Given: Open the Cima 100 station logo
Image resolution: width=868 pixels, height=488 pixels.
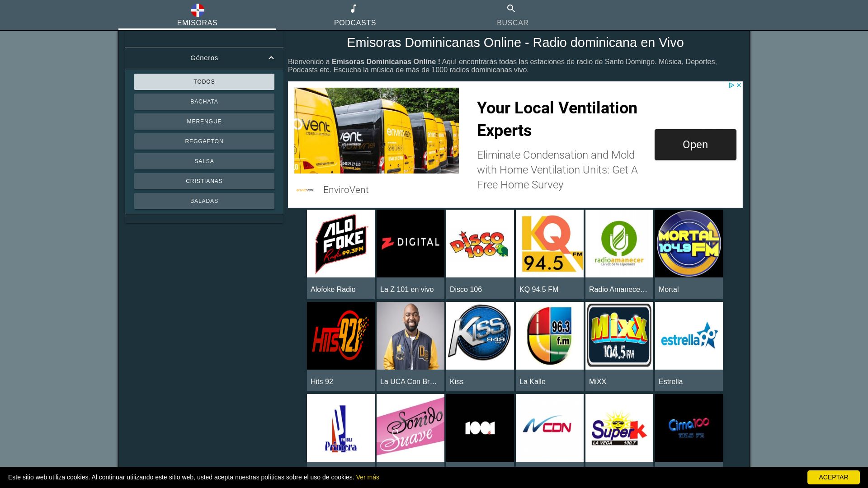Looking at the screenshot, I should tap(689, 428).
